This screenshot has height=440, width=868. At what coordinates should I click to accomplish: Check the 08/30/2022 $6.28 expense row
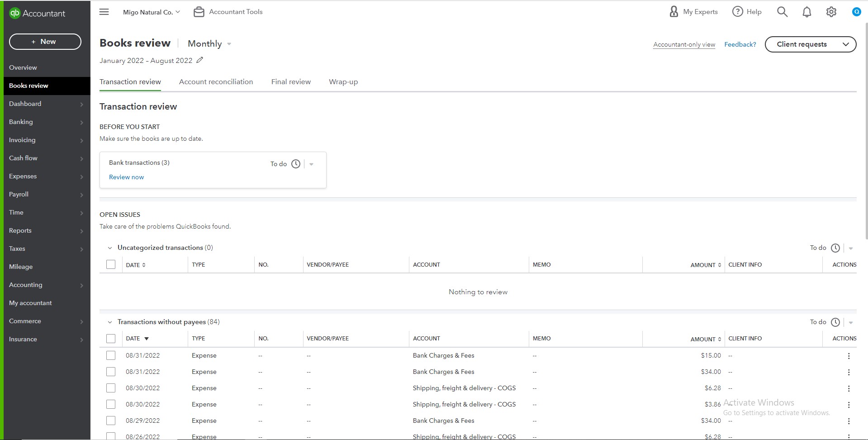click(111, 388)
